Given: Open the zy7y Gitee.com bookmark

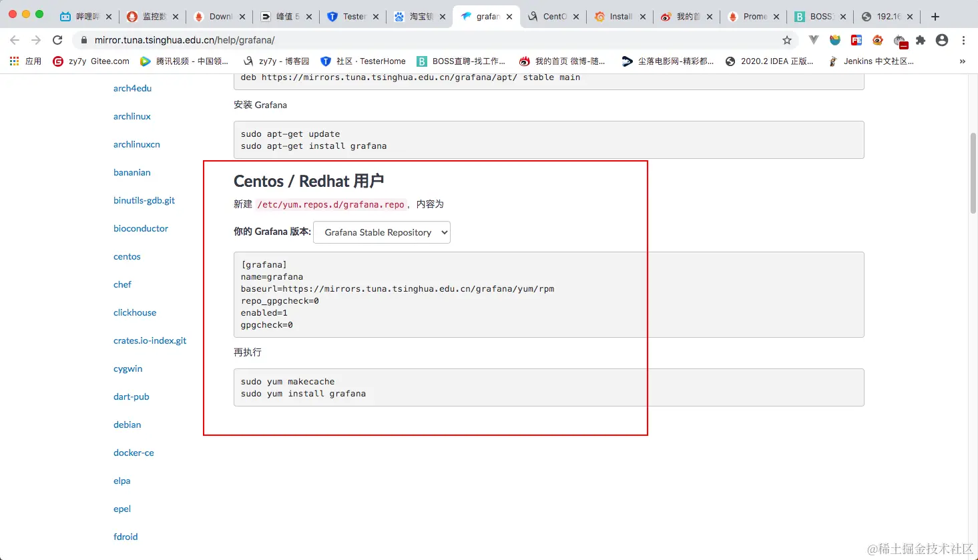Looking at the screenshot, I should click(x=91, y=61).
